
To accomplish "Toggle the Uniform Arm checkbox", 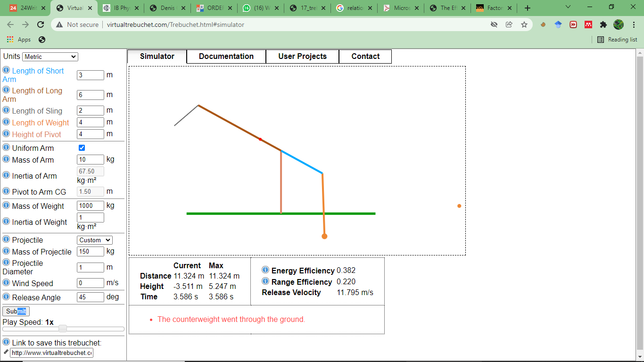I will 82,148.
